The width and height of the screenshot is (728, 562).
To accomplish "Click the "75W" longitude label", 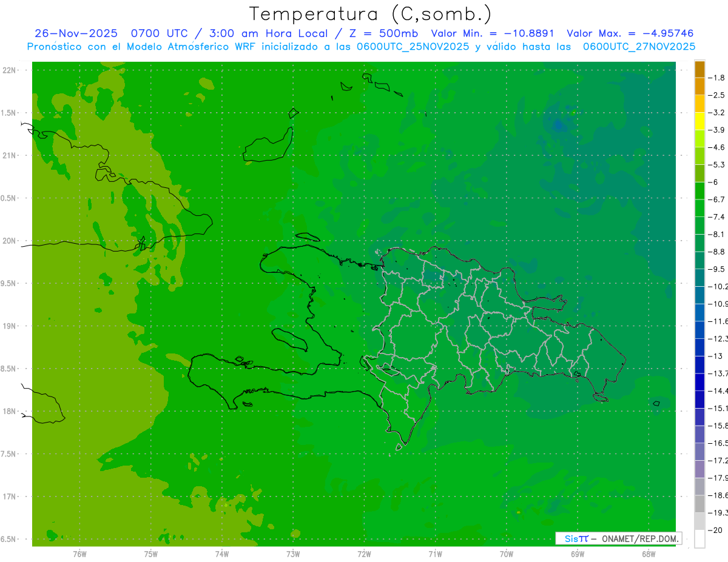I will pos(150,553).
